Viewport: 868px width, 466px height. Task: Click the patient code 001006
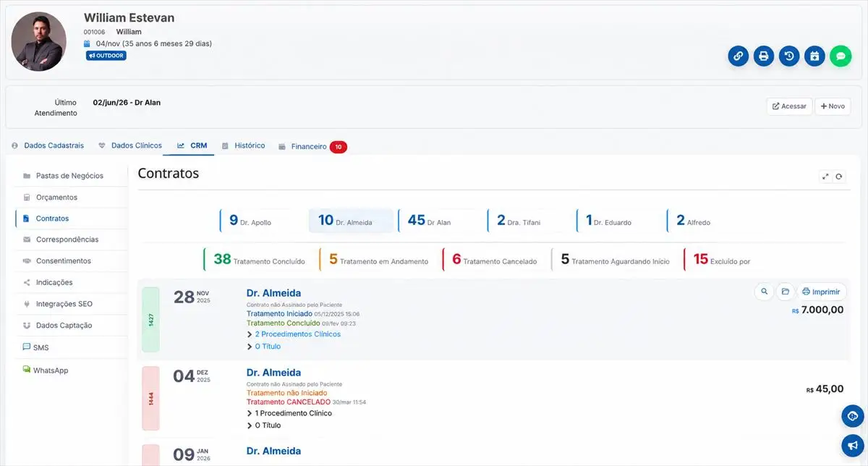(x=94, y=32)
